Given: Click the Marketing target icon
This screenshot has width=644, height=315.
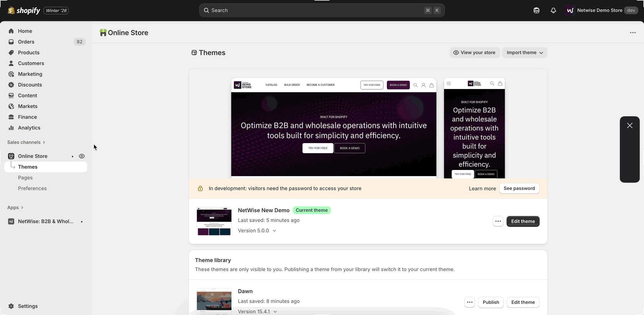Looking at the screenshot, I should coord(11,74).
